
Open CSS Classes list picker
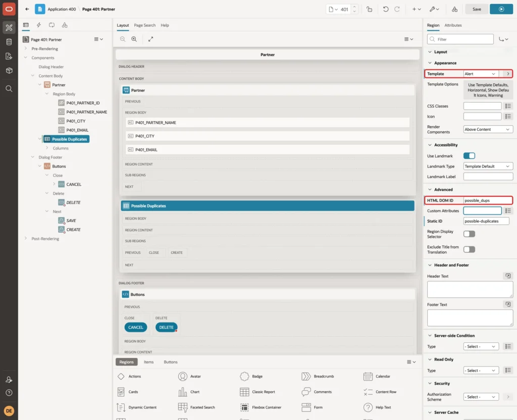[x=508, y=106]
